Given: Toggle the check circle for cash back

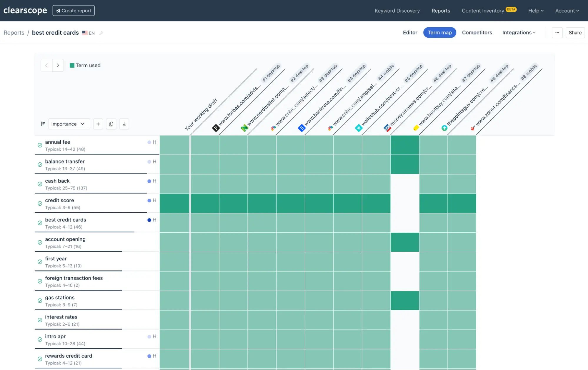Looking at the screenshot, I should point(40,184).
